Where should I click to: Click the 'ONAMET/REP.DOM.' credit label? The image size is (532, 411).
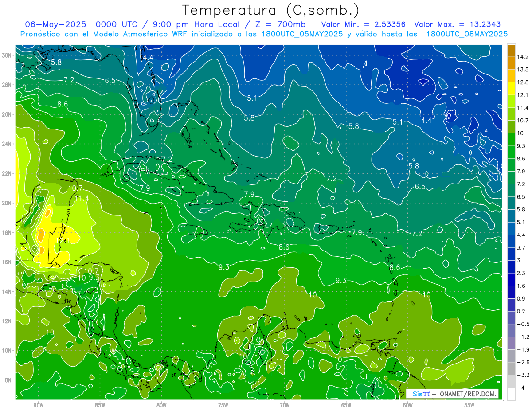[467, 394]
